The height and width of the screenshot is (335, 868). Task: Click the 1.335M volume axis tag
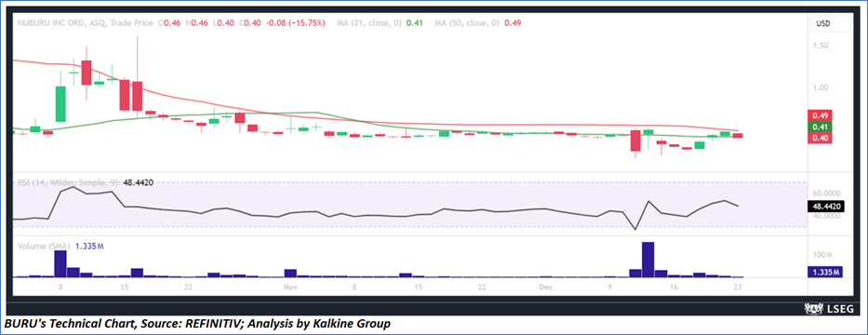tap(826, 272)
